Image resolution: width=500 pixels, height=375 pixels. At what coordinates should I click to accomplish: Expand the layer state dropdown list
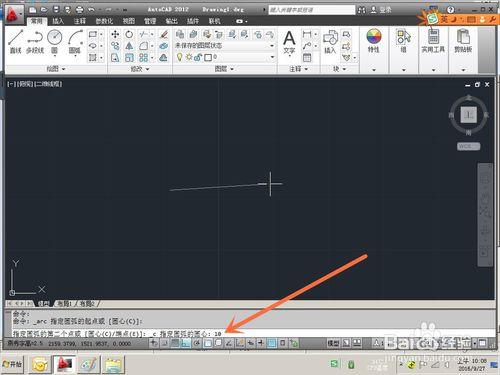pyautogui.click(x=272, y=46)
